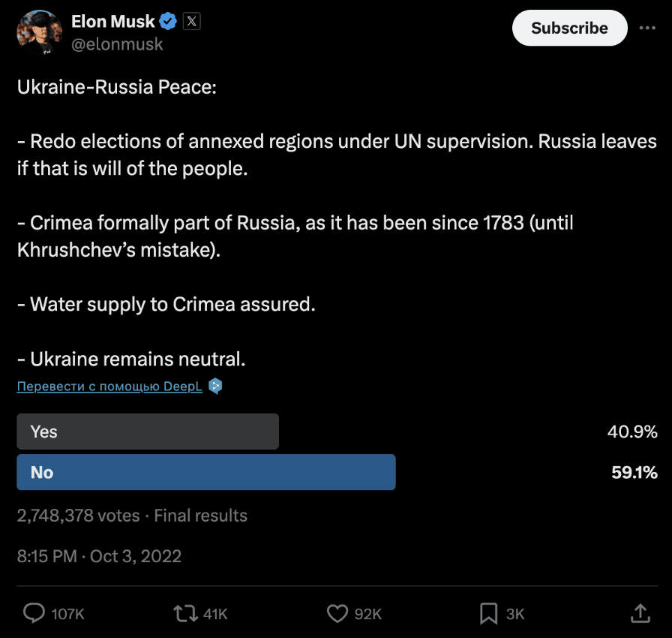Click the reply speech bubble icon
Viewport: 672px width, 638px height.
(x=34, y=613)
